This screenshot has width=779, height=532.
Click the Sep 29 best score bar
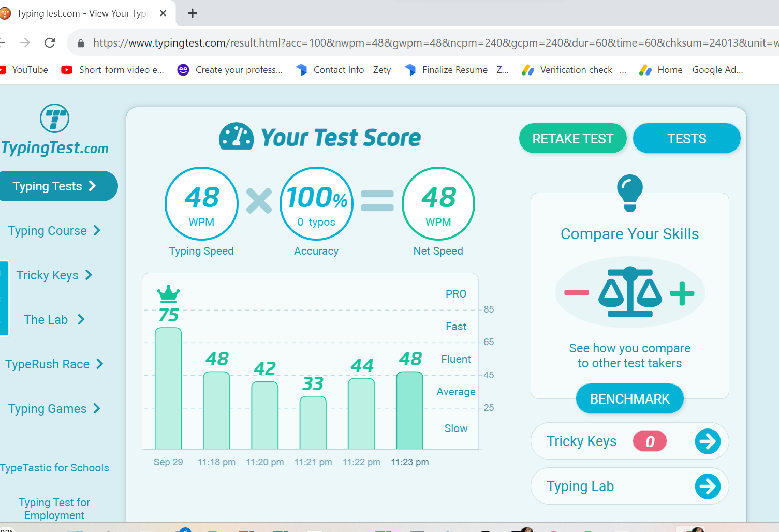(168, 388)
